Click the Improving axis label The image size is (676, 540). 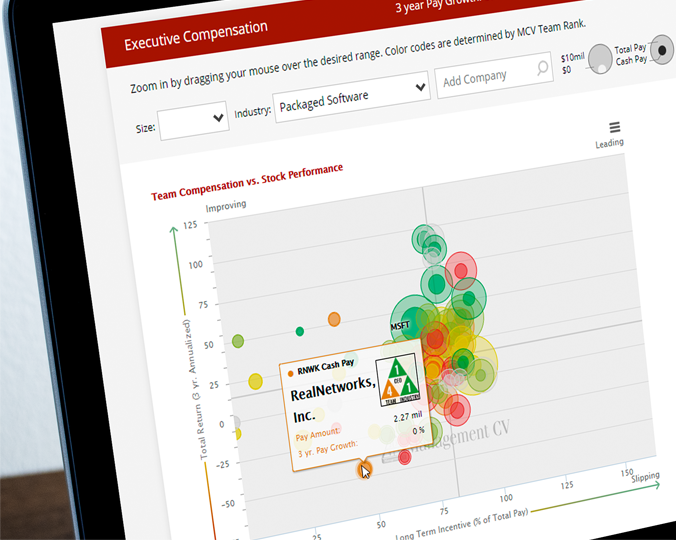pos(226,206)
